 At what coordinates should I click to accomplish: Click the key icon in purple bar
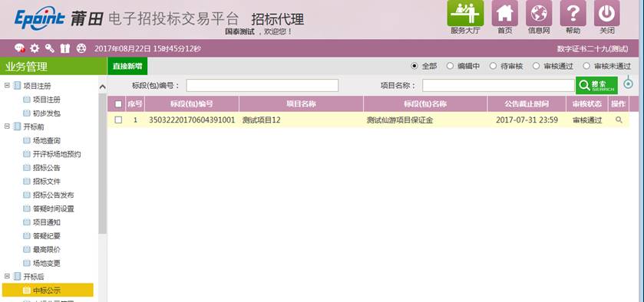(50, 48)
